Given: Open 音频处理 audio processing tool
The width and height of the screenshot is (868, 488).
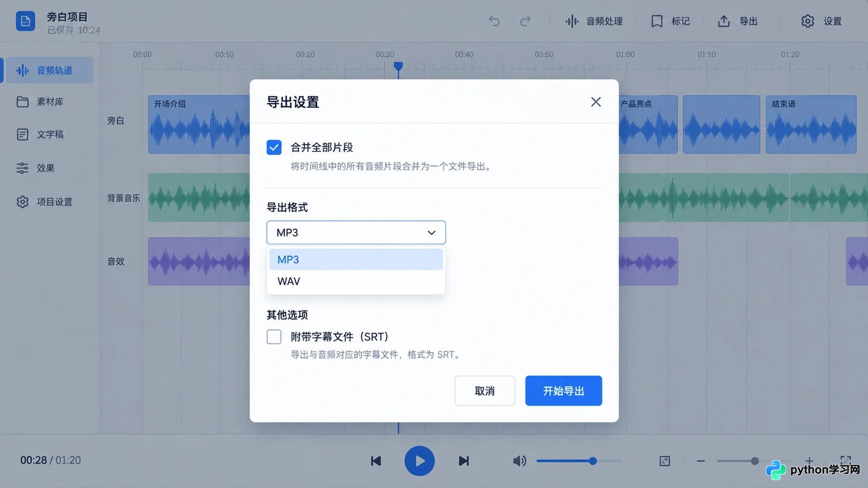Looking at the screenshot, I should [594, 21].
